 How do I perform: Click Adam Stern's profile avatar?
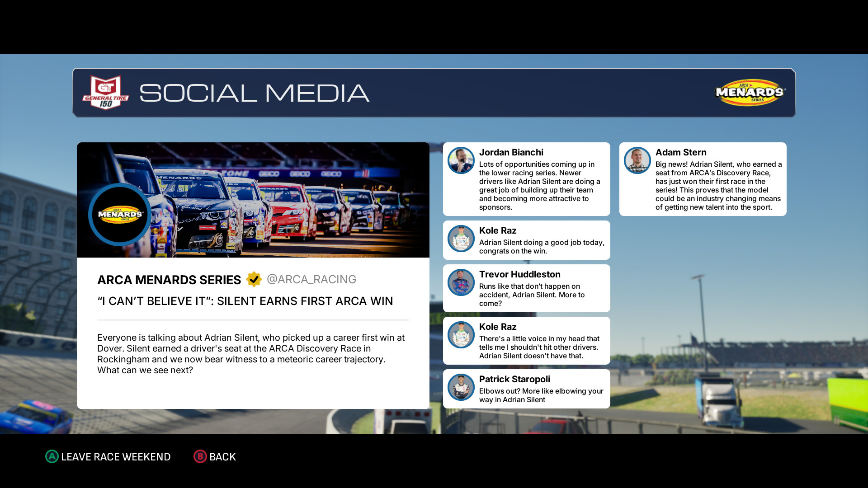tap(637, 160)
